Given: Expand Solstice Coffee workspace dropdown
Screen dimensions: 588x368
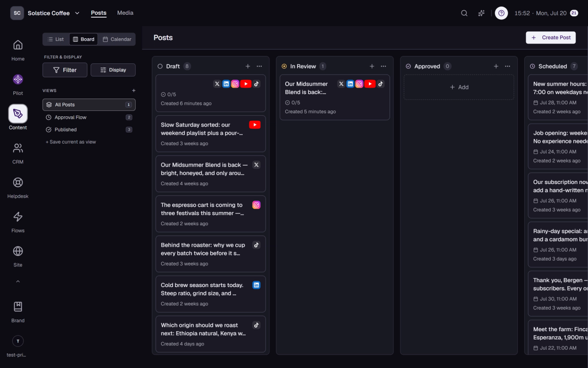Looking at the screenshot, I should point(77,13).
